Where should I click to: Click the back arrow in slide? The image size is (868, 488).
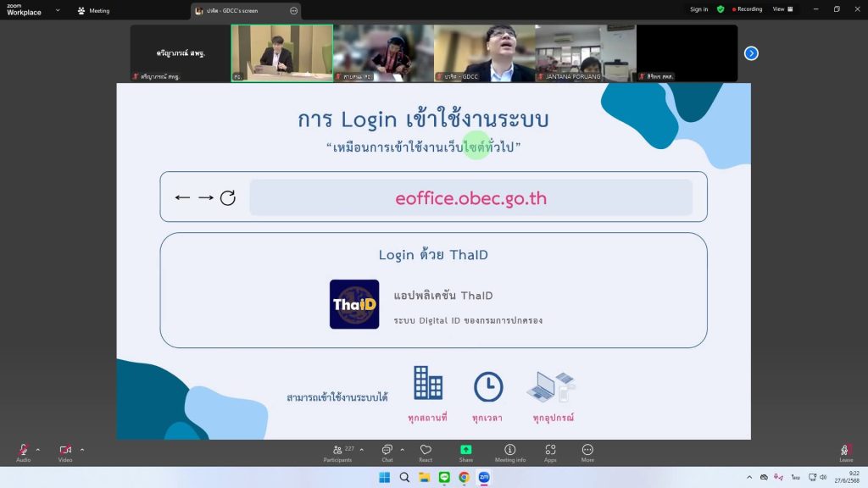point(182,197)
